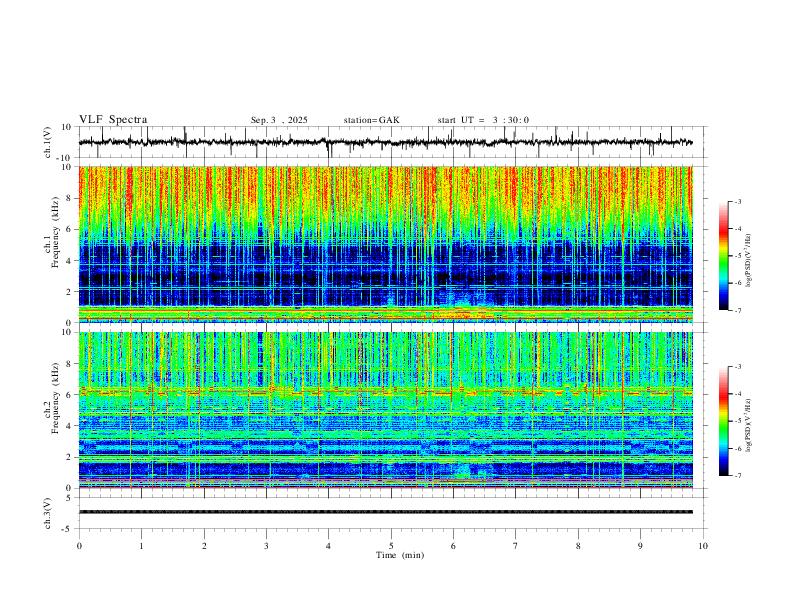Viewport: 792px width, 612px height.
Task: Click time axis tick label "7"
Action: coord(516,546)
